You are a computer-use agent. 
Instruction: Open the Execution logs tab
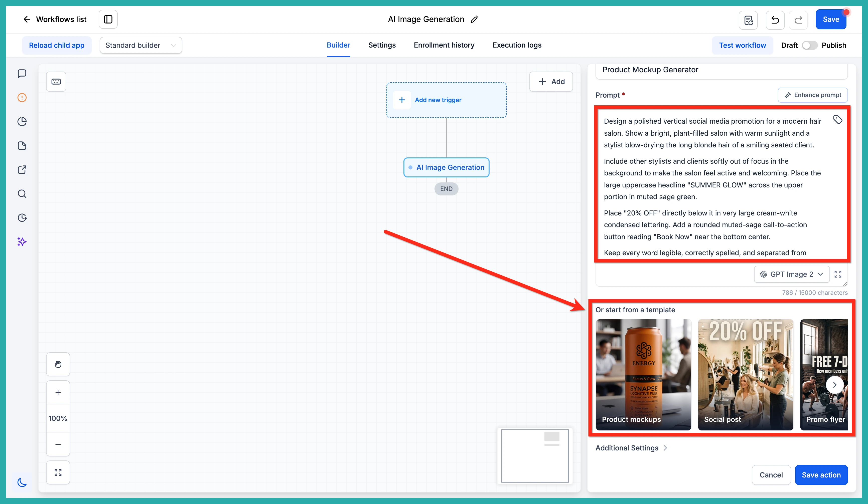pyautogui.click(x=517, y=45)
